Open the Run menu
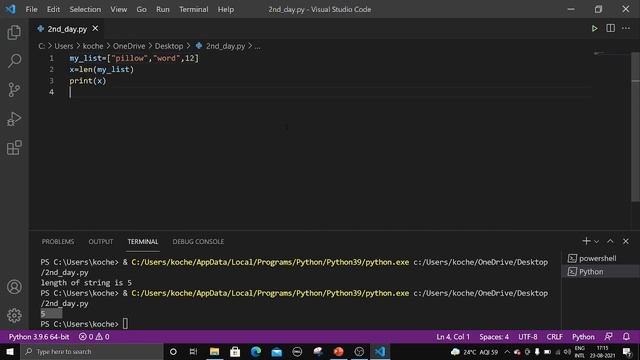Viewport: 640px width, 360px height. [162, 9]
